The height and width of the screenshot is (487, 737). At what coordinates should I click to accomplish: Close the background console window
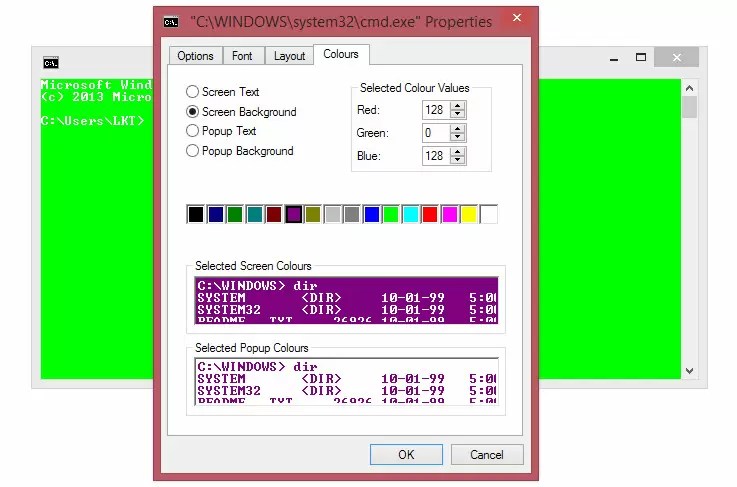tap(677, 57)
